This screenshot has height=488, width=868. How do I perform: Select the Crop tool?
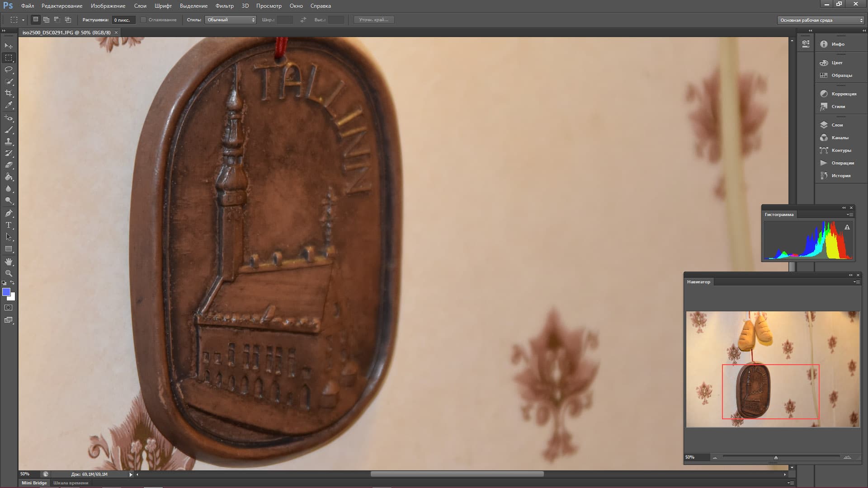click(9, 93)
